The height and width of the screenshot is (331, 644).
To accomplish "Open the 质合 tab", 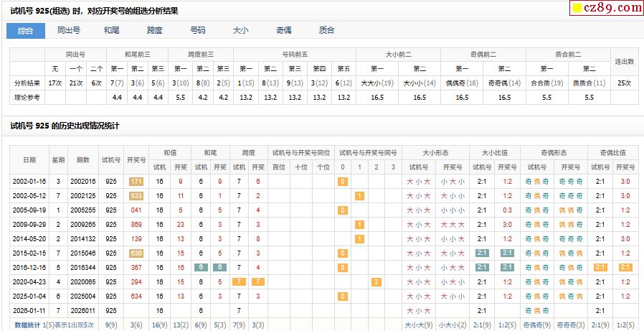I will coord(326,30).
